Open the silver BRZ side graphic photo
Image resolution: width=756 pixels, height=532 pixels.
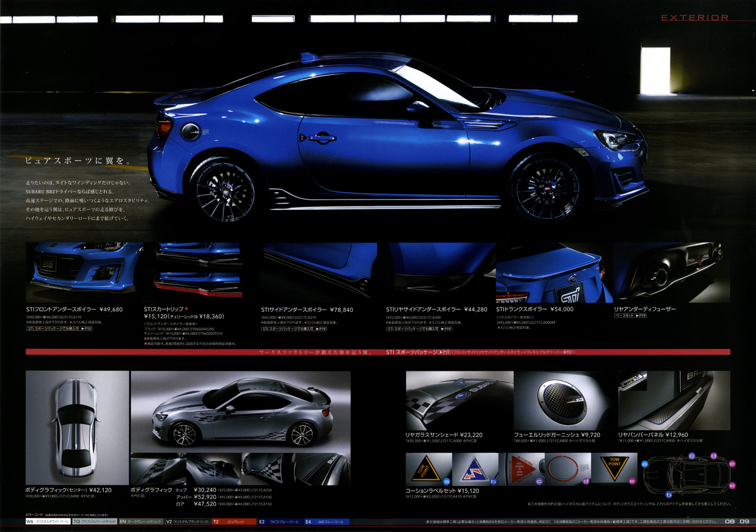pyautogui.click(x=240, y=411)
